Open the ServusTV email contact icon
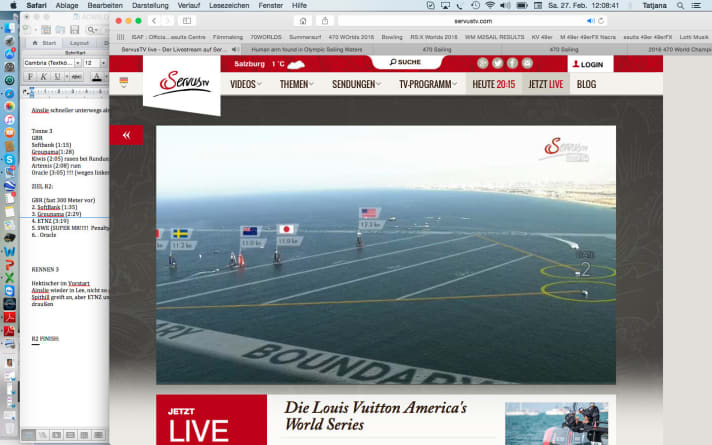712x445 pixels. [x=527, y=64]
